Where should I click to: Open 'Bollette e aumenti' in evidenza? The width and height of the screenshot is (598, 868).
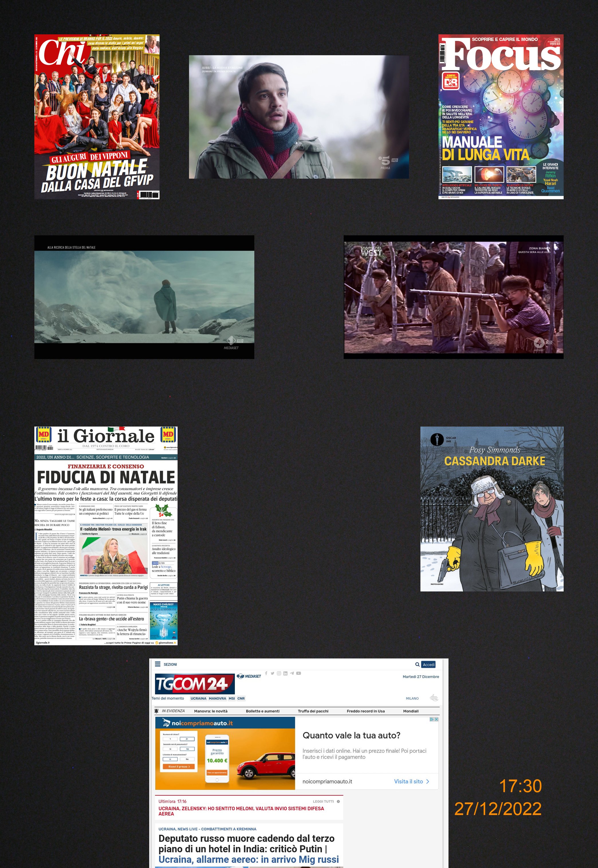pos(262,711)
